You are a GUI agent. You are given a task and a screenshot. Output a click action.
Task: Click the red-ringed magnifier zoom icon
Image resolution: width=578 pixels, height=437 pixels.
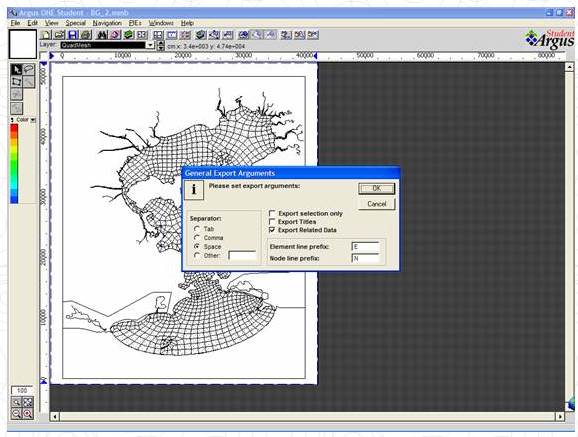28,414
